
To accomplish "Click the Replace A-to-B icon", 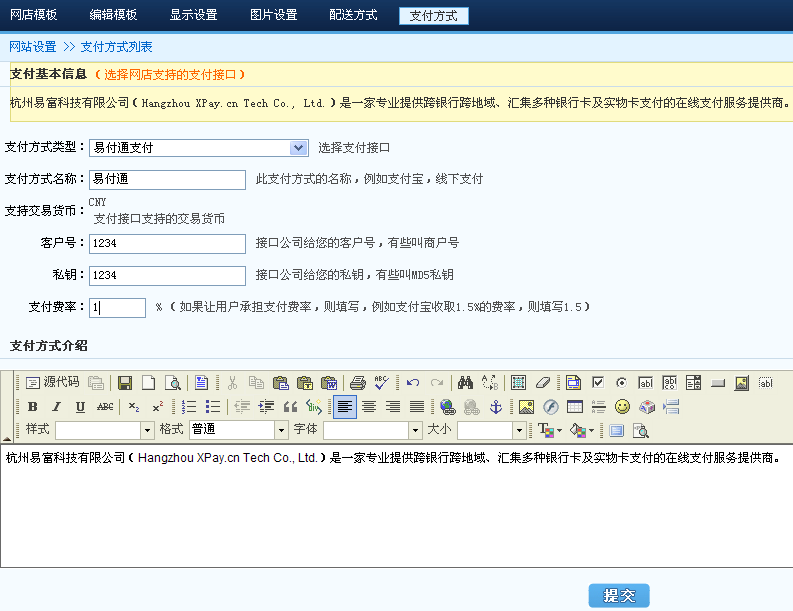I will pos(490,383).
